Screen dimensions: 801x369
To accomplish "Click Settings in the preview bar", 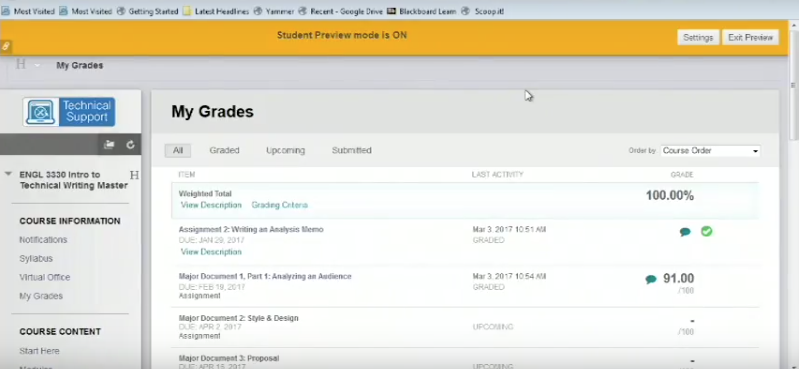I will tap(698, 37).
